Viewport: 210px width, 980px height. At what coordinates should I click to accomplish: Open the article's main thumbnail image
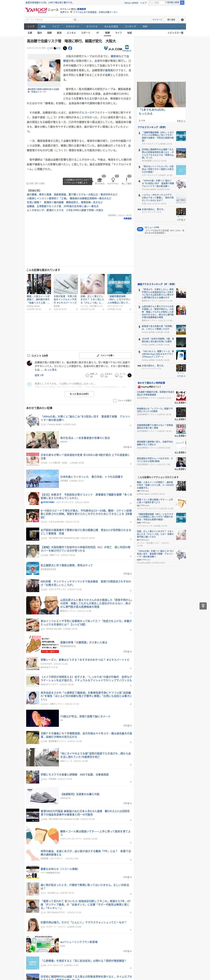44,70
